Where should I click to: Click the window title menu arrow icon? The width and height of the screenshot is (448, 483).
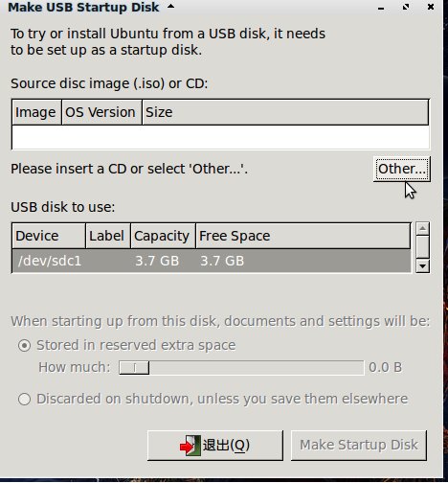[x=171, y=6]
